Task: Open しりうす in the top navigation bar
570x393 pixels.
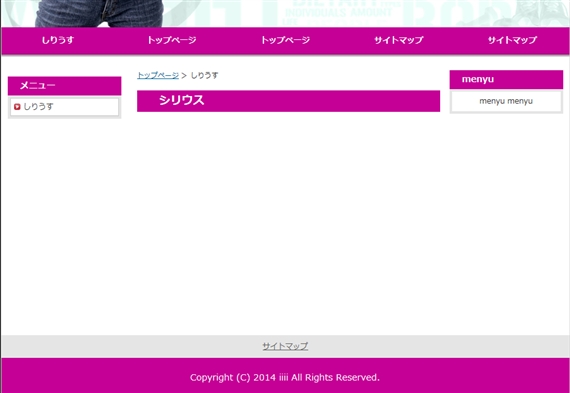Action: 58,40
